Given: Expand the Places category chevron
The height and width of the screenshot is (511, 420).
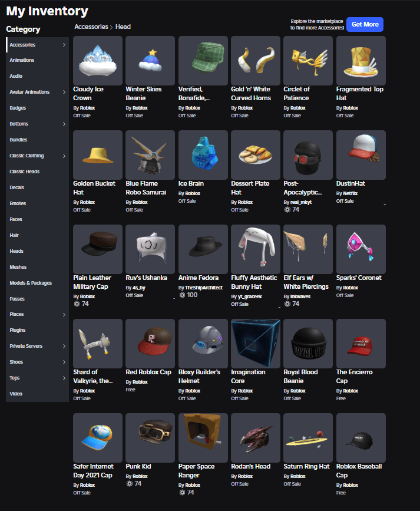Looking at the screenshot, I should (64, 315).
